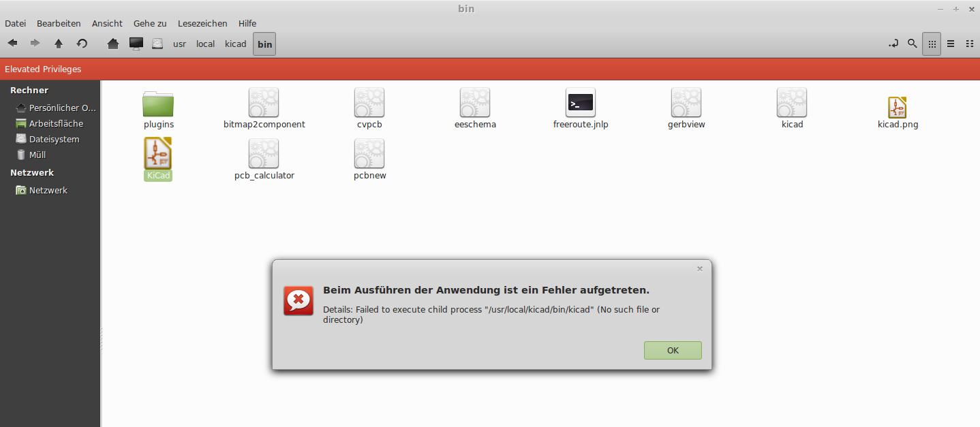Click the bold error heading in dialog
The image size is (980, 427).
pyautogui.click(x=486, y=290)
